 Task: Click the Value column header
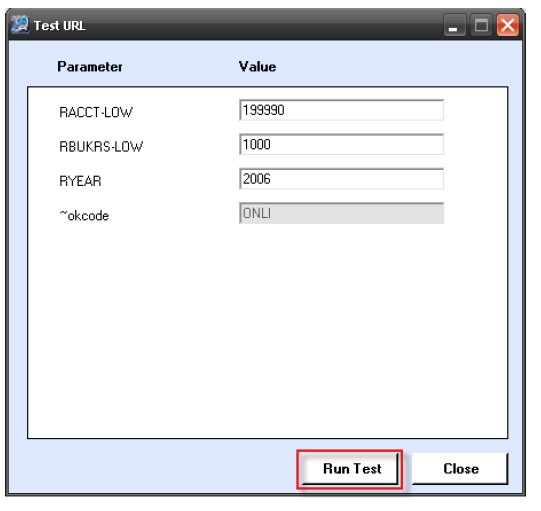point(257,67)
